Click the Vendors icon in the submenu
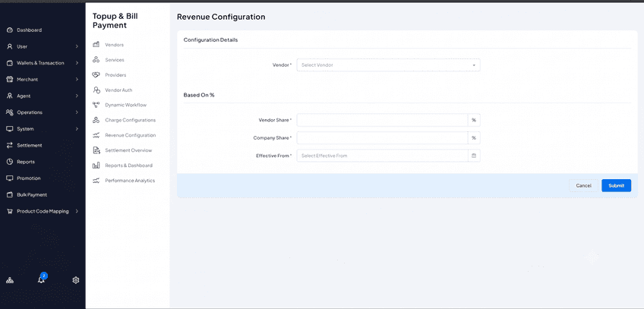This screenshot has width=644, height=309. (96, 45)
